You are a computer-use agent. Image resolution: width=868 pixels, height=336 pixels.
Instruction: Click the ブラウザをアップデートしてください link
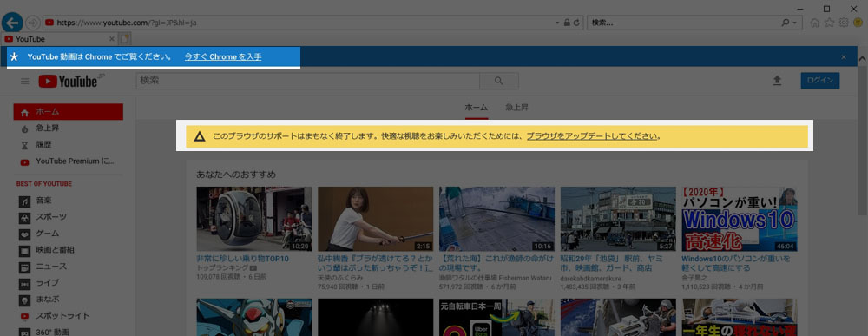(x=592, y=136)
